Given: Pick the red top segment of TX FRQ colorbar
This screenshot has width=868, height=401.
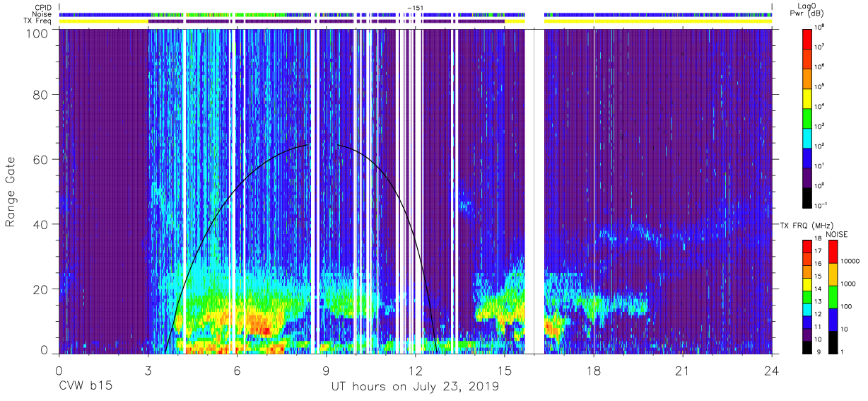Looking at the screenshot, I should point(807,246).
